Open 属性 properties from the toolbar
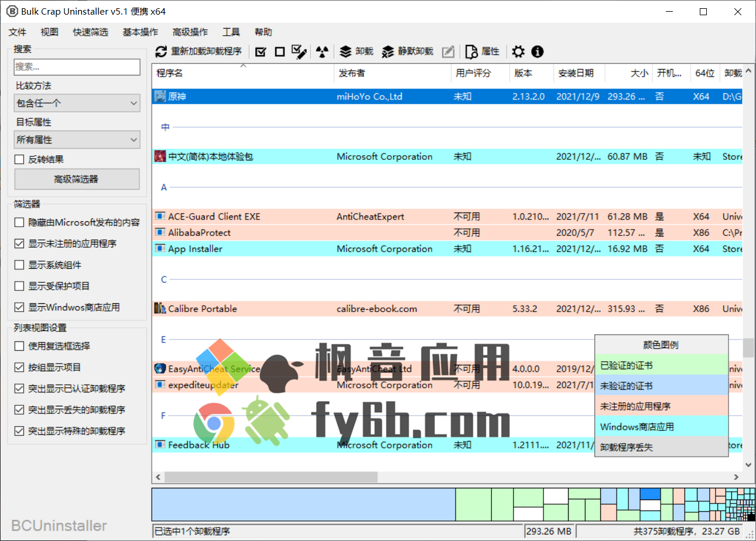Screen dimensions: 756x541 point(483,52)
